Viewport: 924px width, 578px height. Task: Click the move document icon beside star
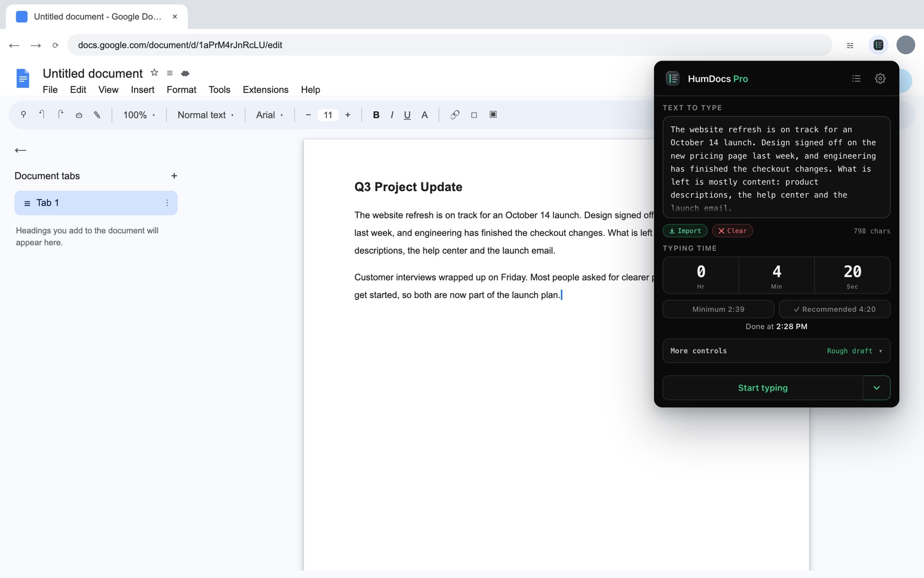pyautogui.click(x=169, y=73)
